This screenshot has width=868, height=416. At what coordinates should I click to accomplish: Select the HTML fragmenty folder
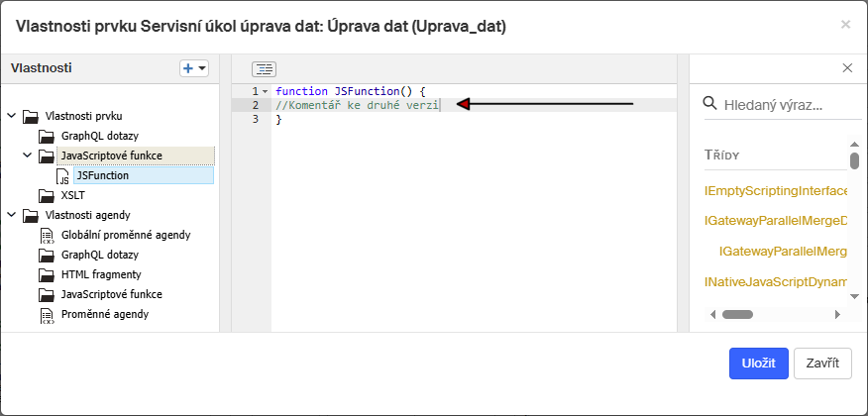(101, 274)
